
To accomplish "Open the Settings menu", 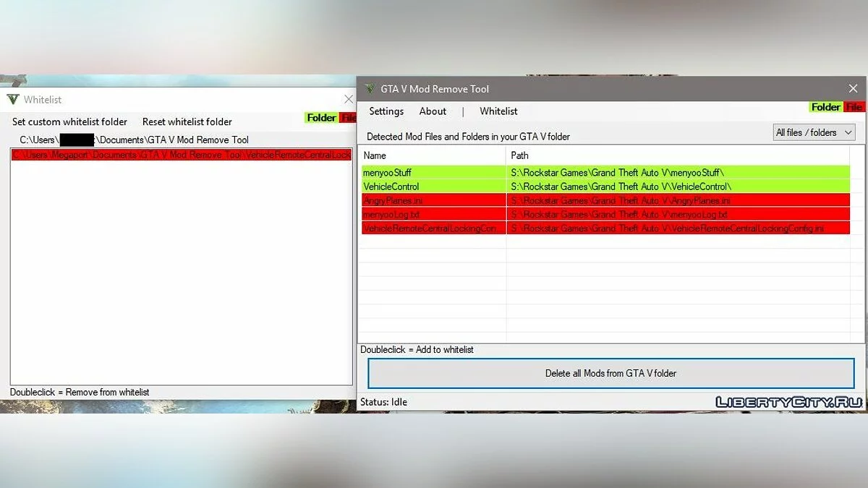I will (386, 111).
